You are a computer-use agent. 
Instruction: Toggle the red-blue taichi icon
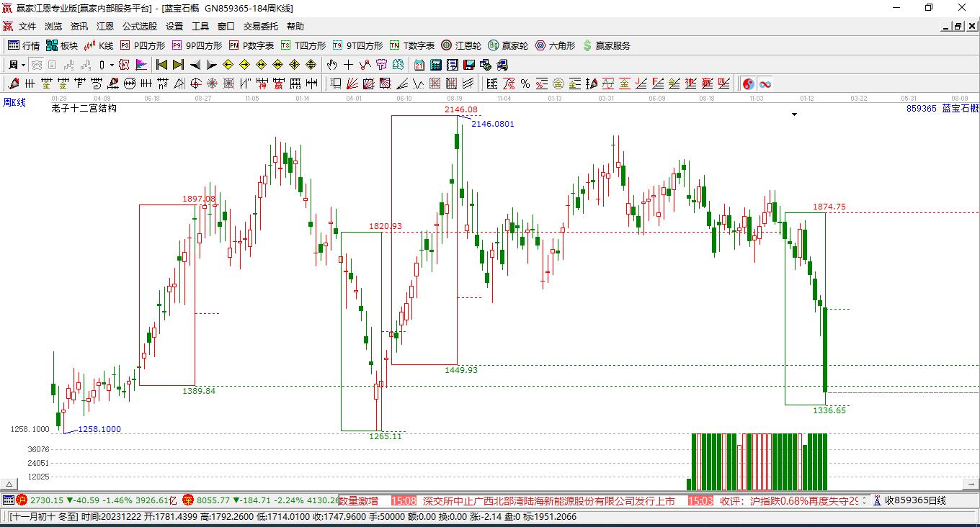pos(749,84)
